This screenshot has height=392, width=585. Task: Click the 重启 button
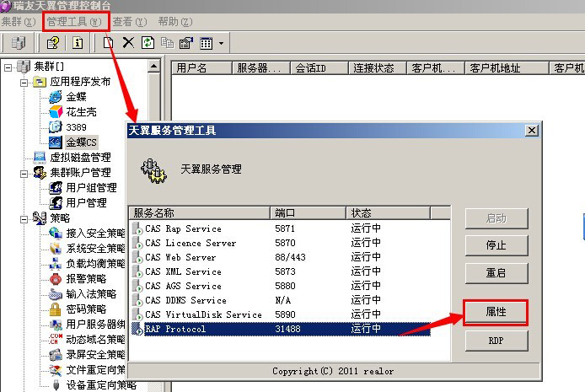point(496,273)
